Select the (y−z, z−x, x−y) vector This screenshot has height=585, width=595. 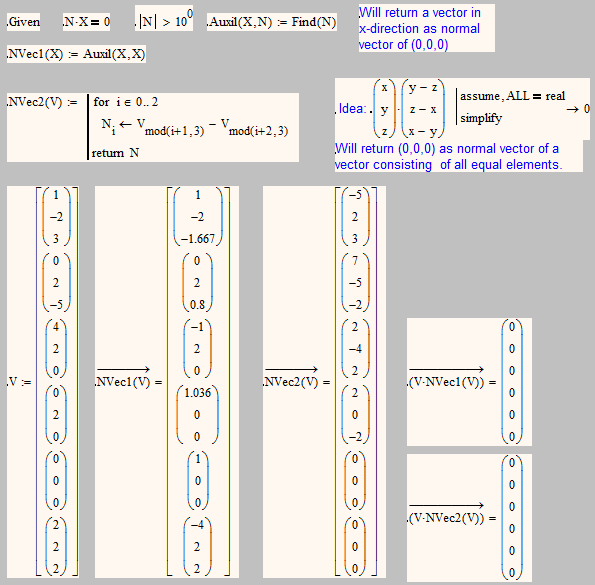click(x=423, y=109)
